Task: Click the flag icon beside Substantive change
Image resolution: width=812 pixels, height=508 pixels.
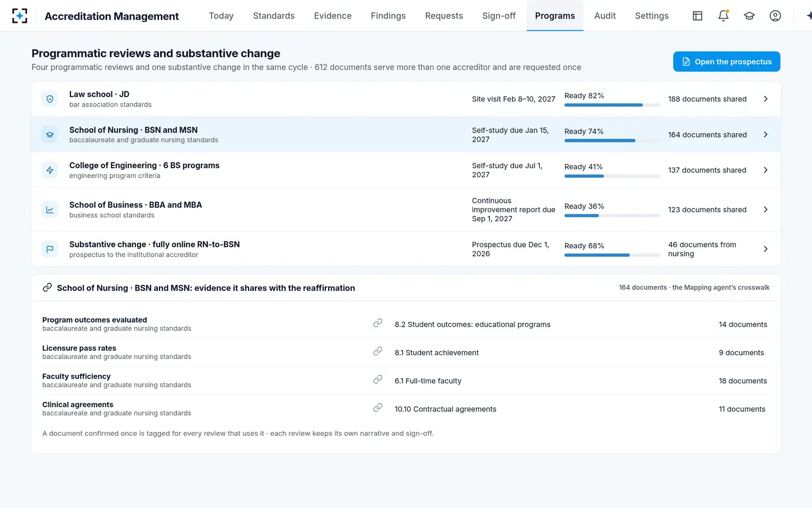Action: pyautogui.click(x=50, y=249)
